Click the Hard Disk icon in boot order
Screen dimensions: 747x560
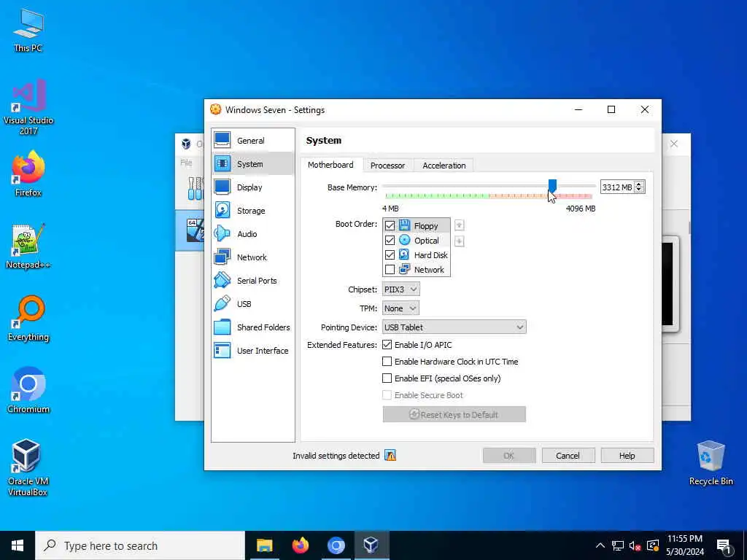tap(404, 254)
